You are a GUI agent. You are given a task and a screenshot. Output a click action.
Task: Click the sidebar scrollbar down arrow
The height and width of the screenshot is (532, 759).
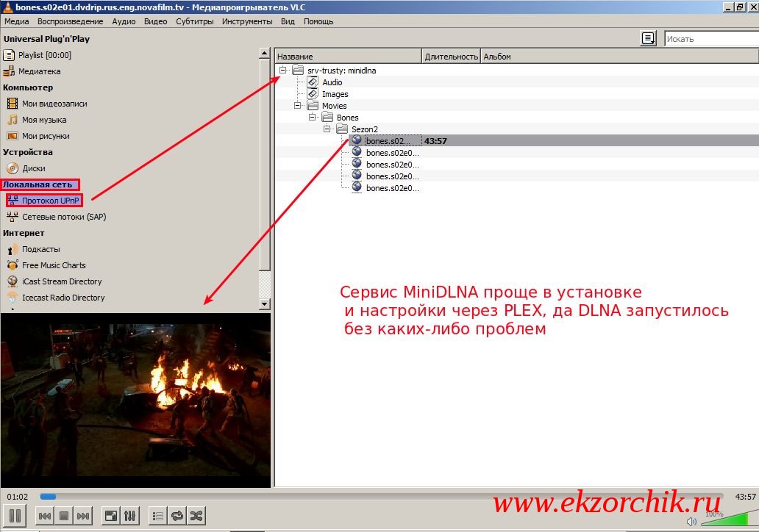pyautogui.click(x=264, y=303)
